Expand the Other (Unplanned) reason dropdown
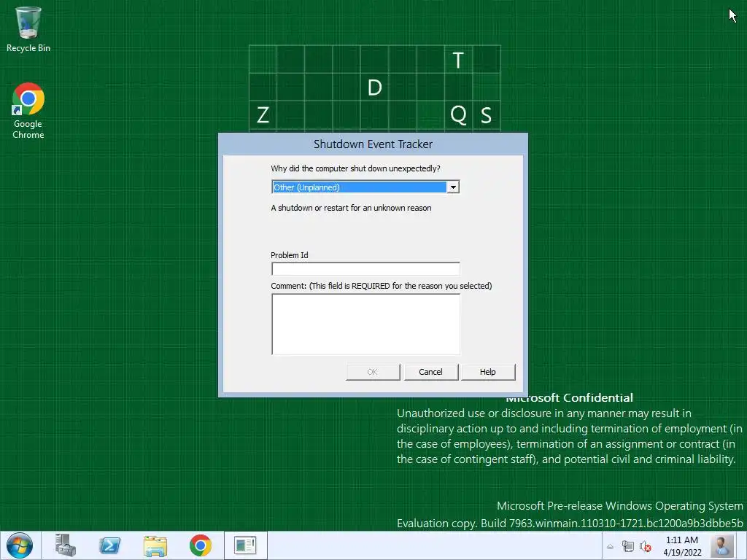The width and height of the screenshot is (747, 560). 453,187
